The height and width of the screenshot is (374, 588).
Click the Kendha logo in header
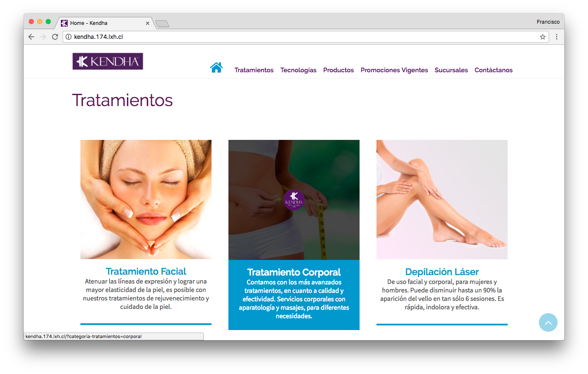(108, 61)
